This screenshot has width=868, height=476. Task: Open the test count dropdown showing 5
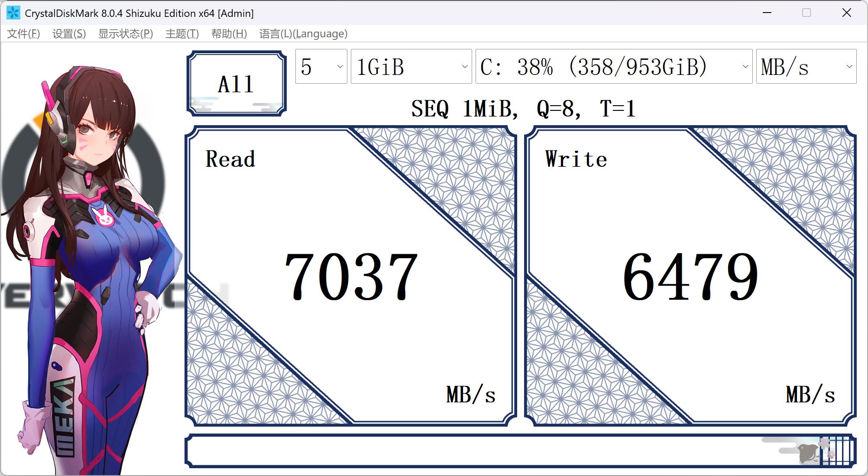[x=321, y=66]
